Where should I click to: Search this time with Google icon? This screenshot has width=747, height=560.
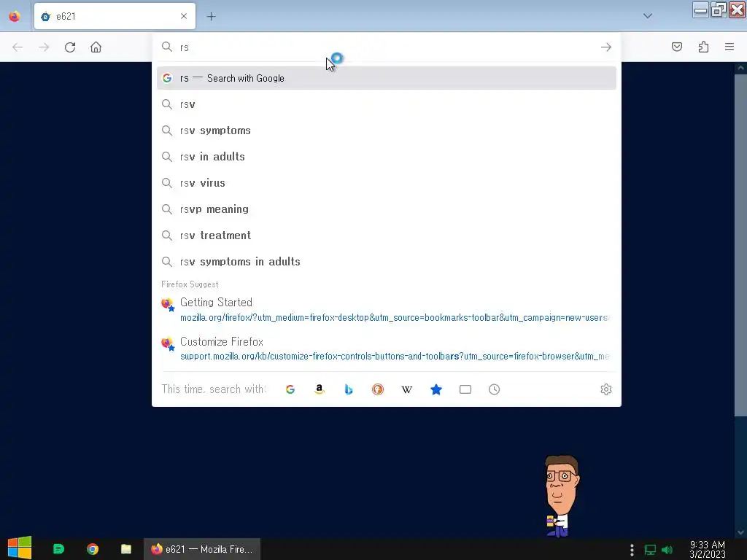point(290,389)
